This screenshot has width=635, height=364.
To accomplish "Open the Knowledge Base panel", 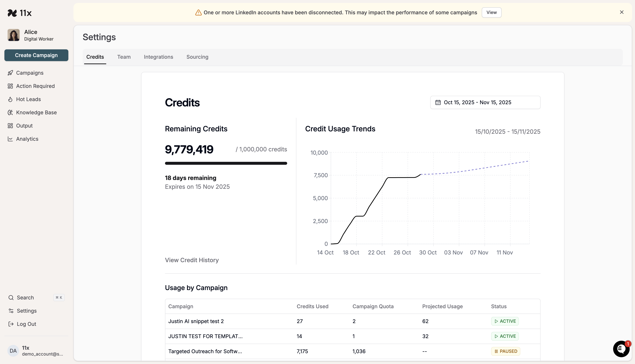I will [36, 112].
